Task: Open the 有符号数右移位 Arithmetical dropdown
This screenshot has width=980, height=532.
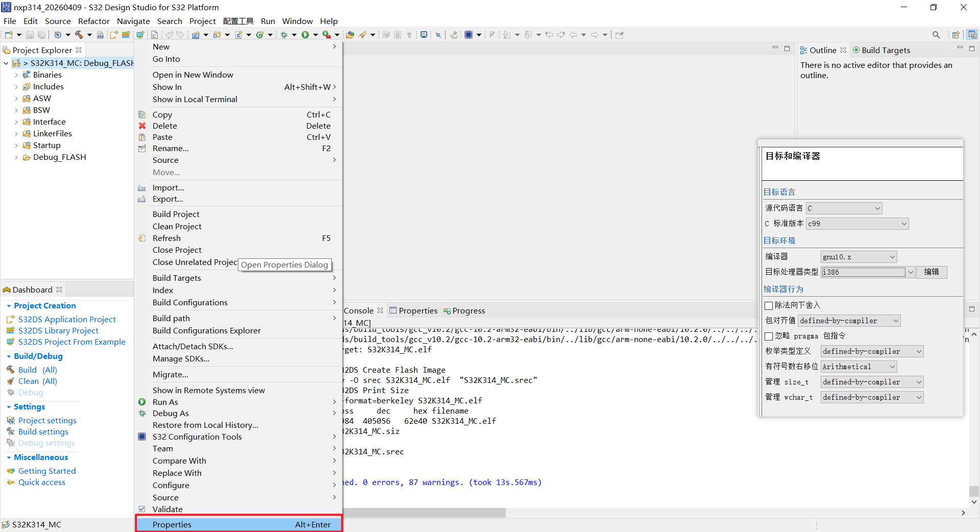Action: click(x=859, y=367)
